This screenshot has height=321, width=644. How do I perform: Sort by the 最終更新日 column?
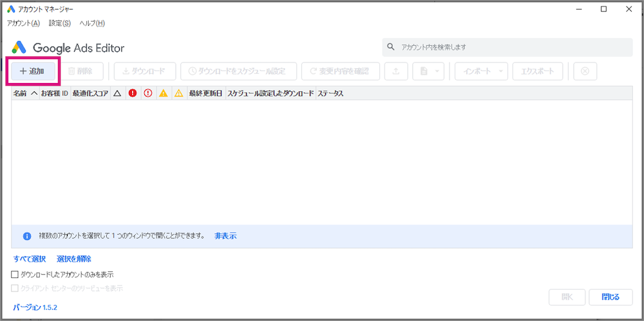[x=205, y=93]
